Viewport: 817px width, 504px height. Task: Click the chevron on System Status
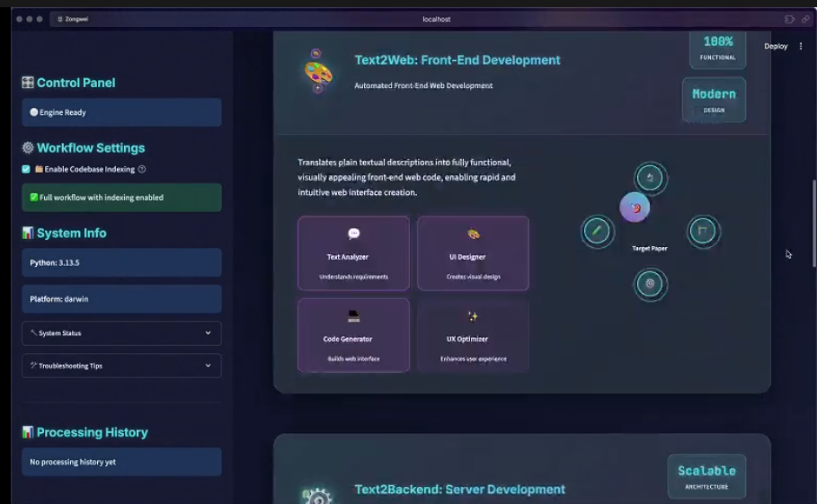(x=208, y=333)
